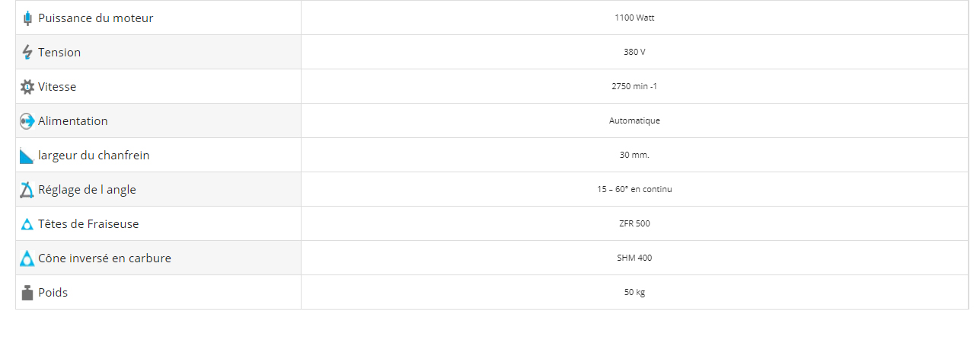Click the gear icon next to Vitesse
This screenshot has width=980, height=353.
click(27, 87)
